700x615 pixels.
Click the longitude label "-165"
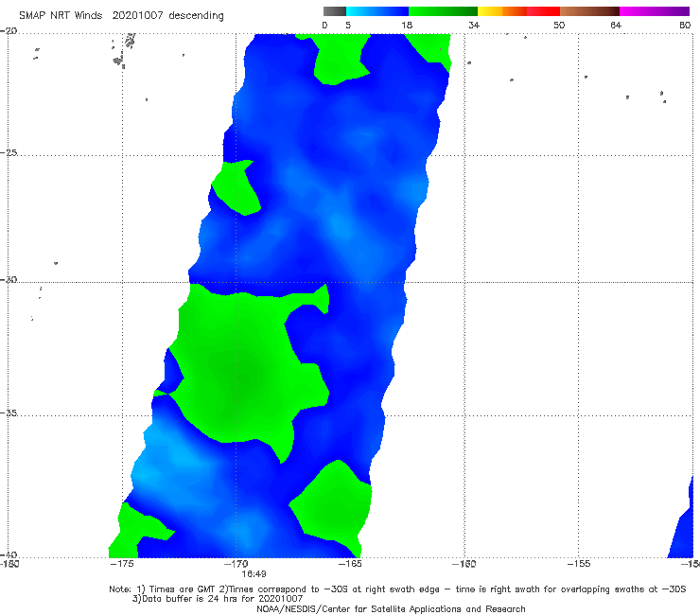[x=350, y=564]
